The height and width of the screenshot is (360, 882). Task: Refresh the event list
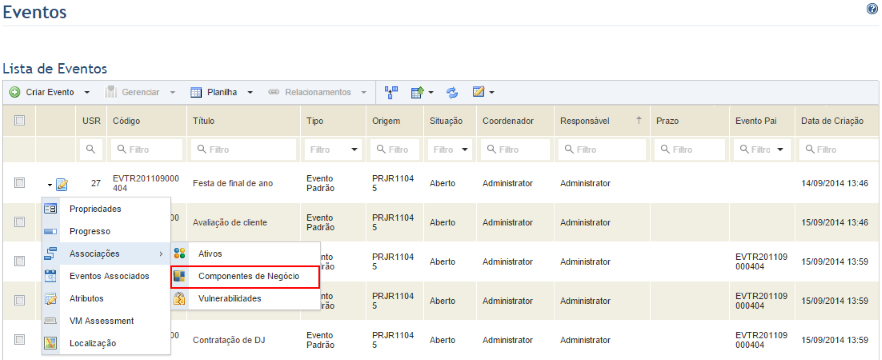[x=453, y=92]
